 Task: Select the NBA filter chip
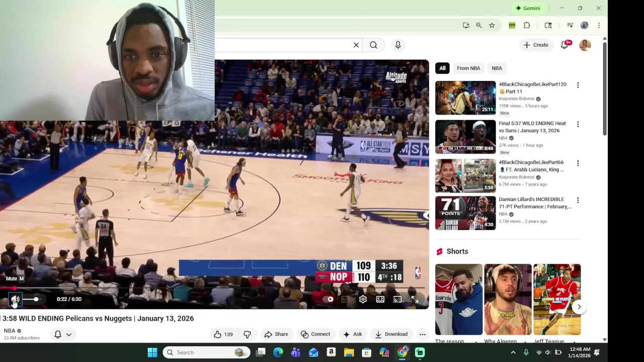click(497, 68)
